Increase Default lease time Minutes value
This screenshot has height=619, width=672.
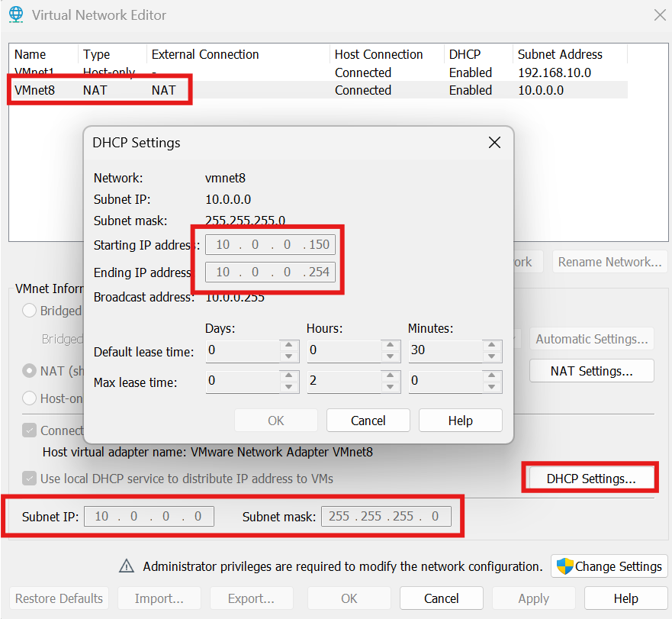pos(491,345)
